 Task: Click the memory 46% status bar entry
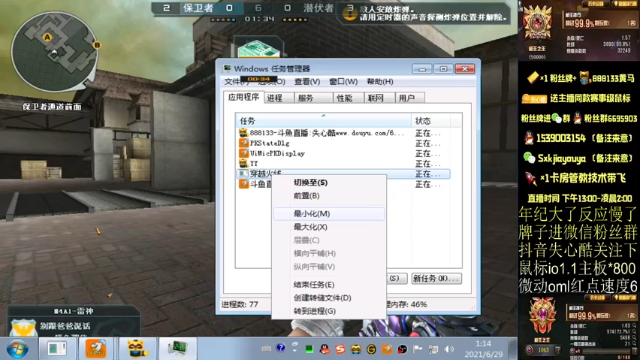[x=407, y=304]
